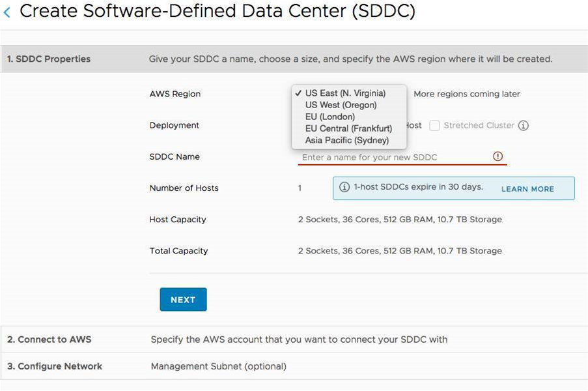Expand step 3 Configure Network

click(294, 366)
